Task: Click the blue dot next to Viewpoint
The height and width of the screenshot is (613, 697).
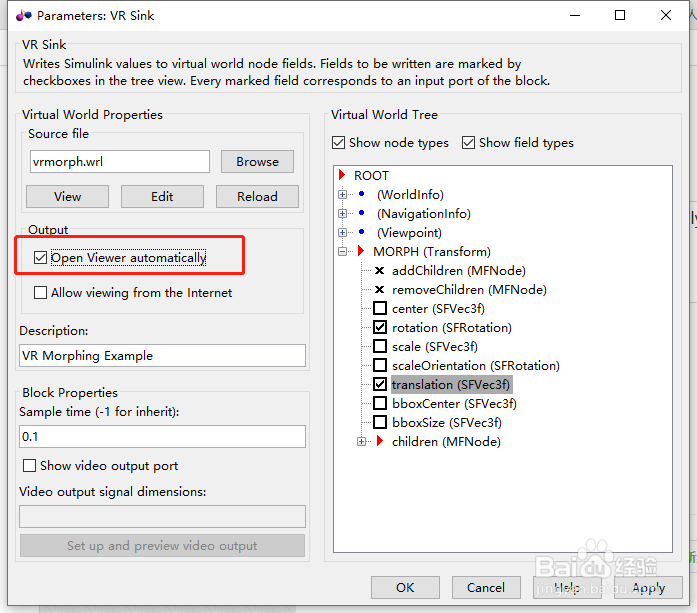Action: (x=361, y=232)
